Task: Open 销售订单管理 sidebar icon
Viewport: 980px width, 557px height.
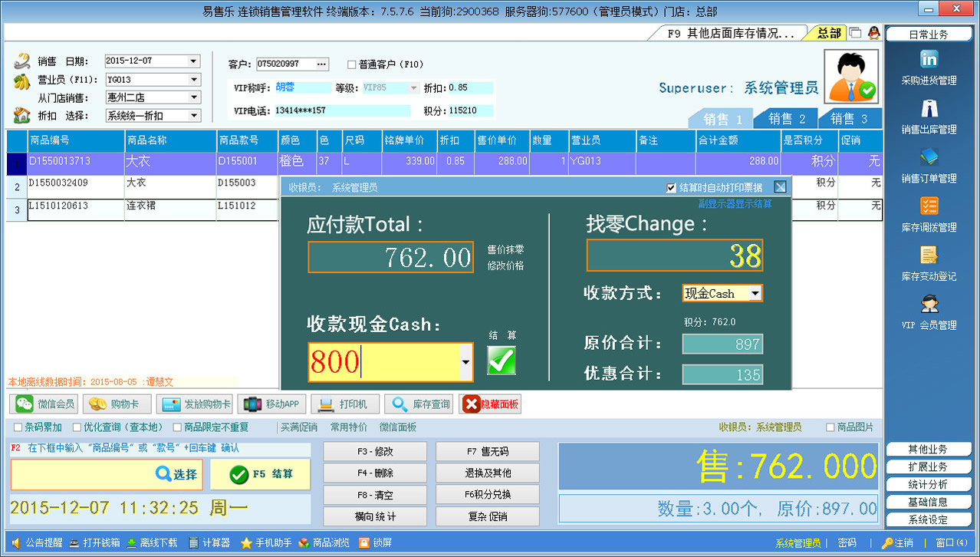Action: click(929, 158)
